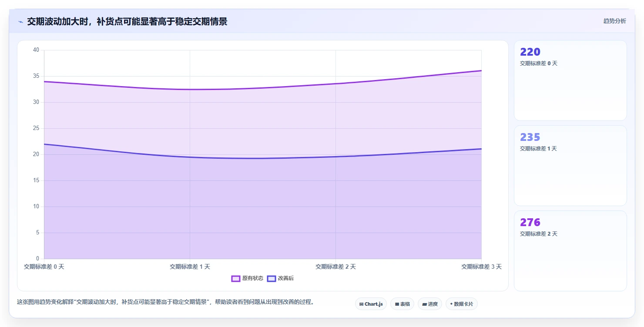Click the x-axis label 交期标准差 3 天
This screenshot has height=327, width=644.
(x=481, y=267)
